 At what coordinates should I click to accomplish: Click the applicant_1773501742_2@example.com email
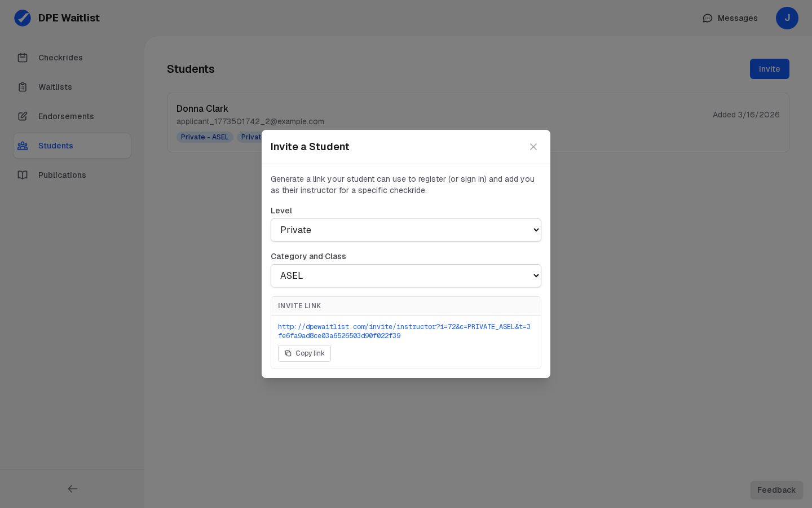(250, 121)
